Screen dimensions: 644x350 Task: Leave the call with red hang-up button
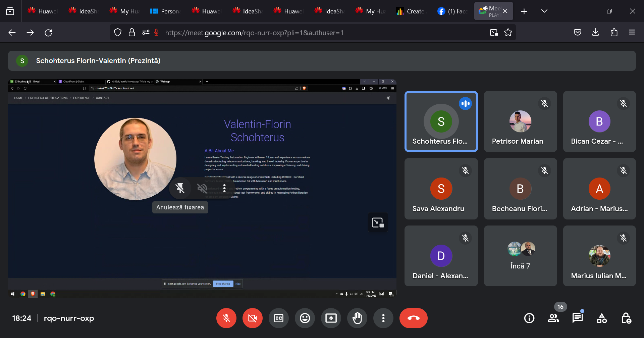pos(413,318)
